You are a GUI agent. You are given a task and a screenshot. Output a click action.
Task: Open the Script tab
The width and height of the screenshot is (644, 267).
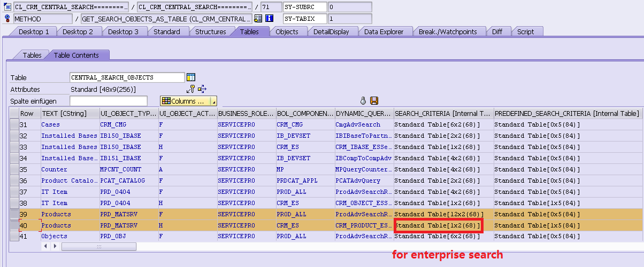[x=525, y=32]
